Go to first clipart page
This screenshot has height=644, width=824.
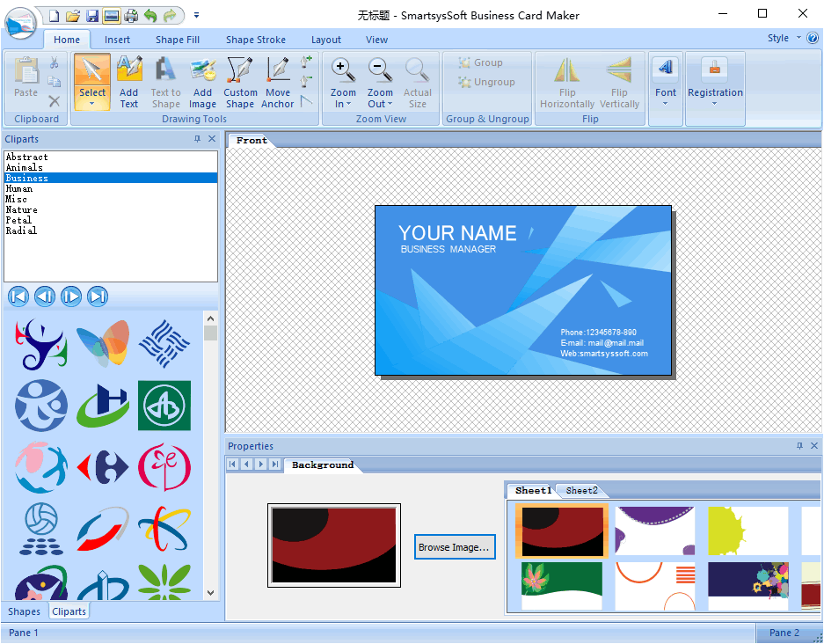pyautogui.click(x=18, y=296)
